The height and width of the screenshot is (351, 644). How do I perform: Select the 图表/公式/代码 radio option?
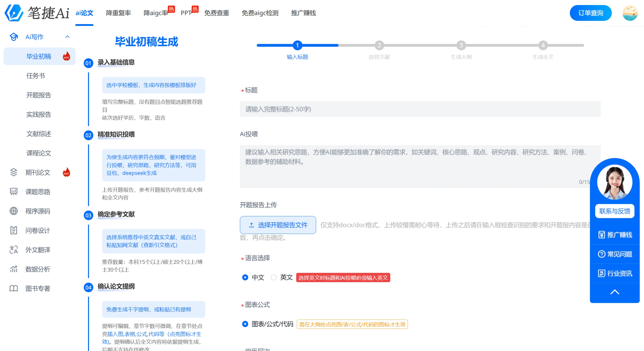click(245, 324)
